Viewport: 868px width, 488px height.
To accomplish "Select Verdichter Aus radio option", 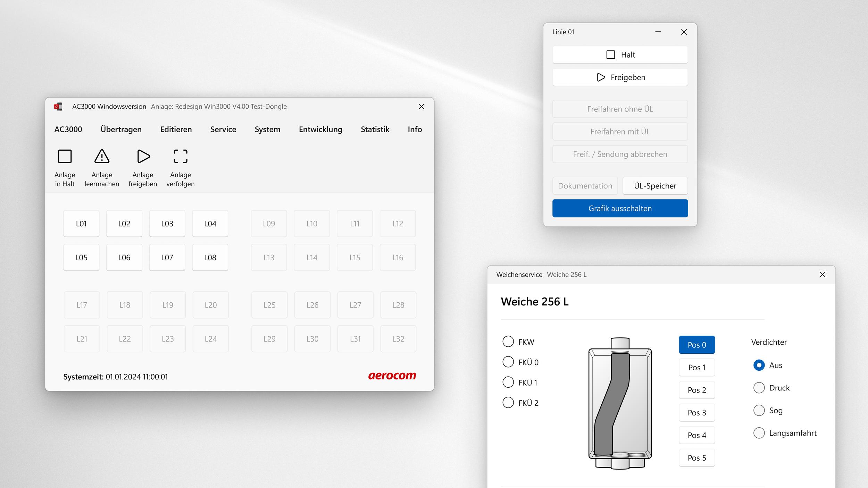I will coord(759,365).
